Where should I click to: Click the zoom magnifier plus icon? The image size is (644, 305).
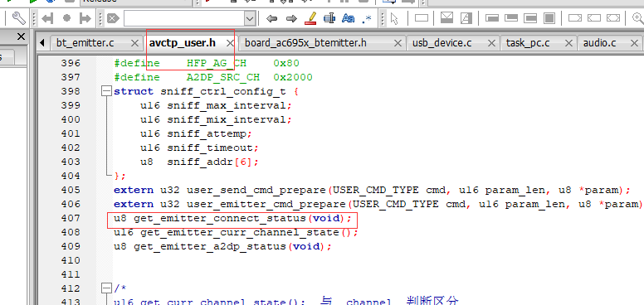pos(638,18)
